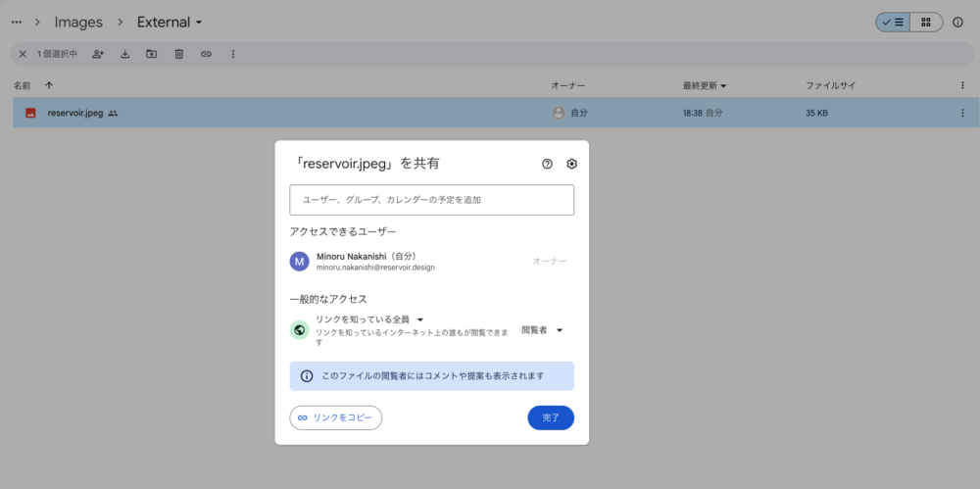Click the 完了 button
Viewport: 980px width, 489px height.
tap(551, 417)
